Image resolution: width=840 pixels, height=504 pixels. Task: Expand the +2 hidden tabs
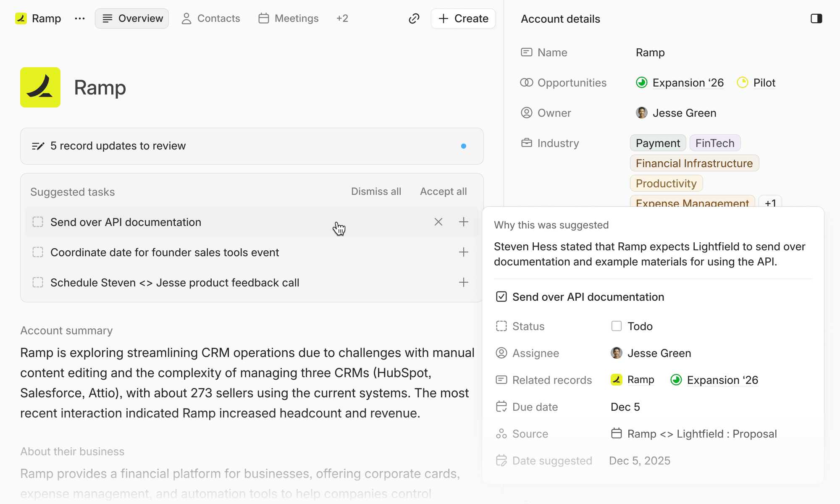[x=342, y=18]
